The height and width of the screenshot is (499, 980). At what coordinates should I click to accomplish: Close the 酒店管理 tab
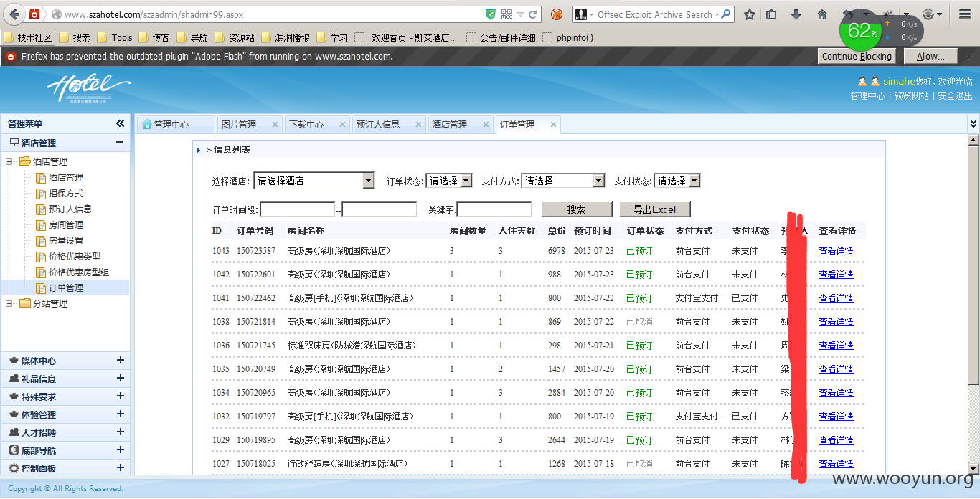coord(486,124)
